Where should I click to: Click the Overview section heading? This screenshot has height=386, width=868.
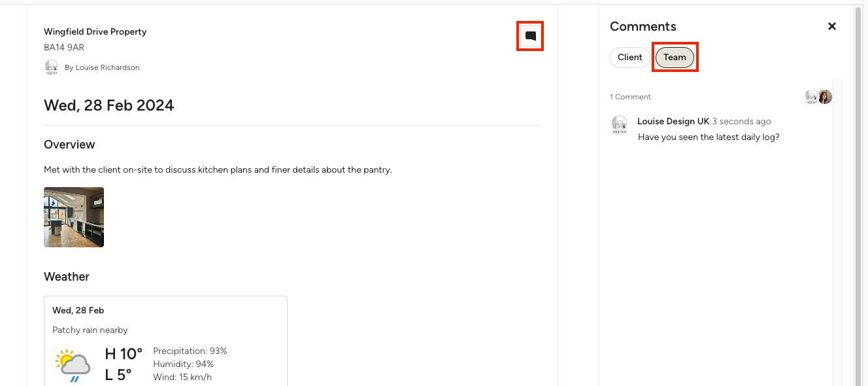pyautogui.click(x=69, y=145)
